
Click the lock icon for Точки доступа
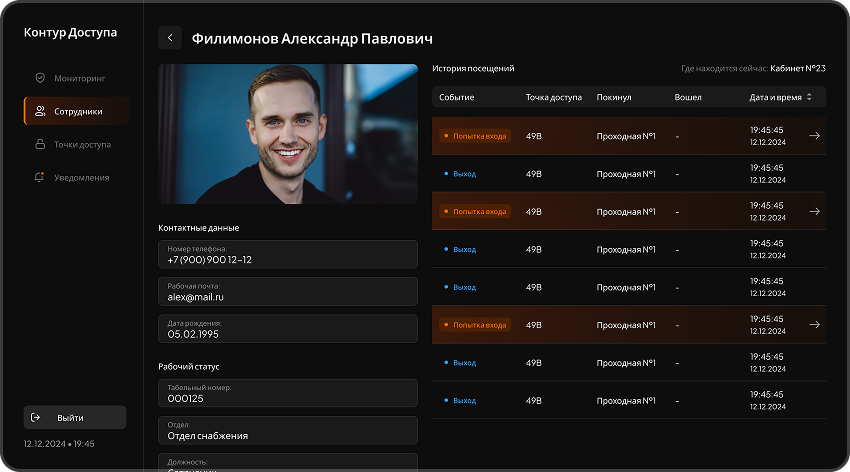click(x=40, y=144)
